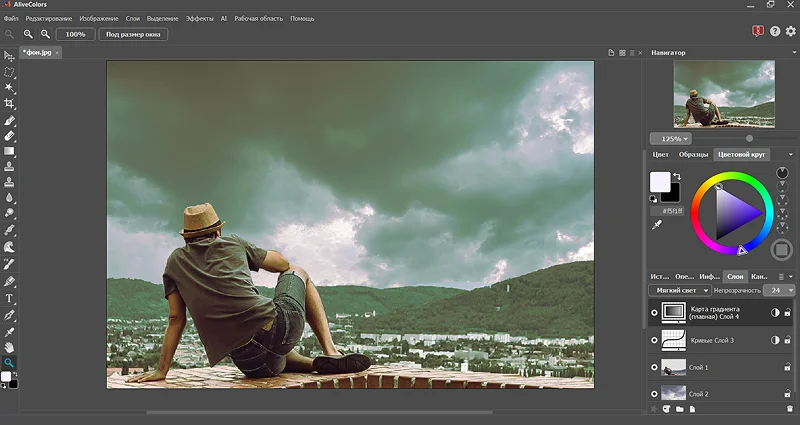Open the Рабочая область menu
The image size is (800, 425).
point(259,18)
